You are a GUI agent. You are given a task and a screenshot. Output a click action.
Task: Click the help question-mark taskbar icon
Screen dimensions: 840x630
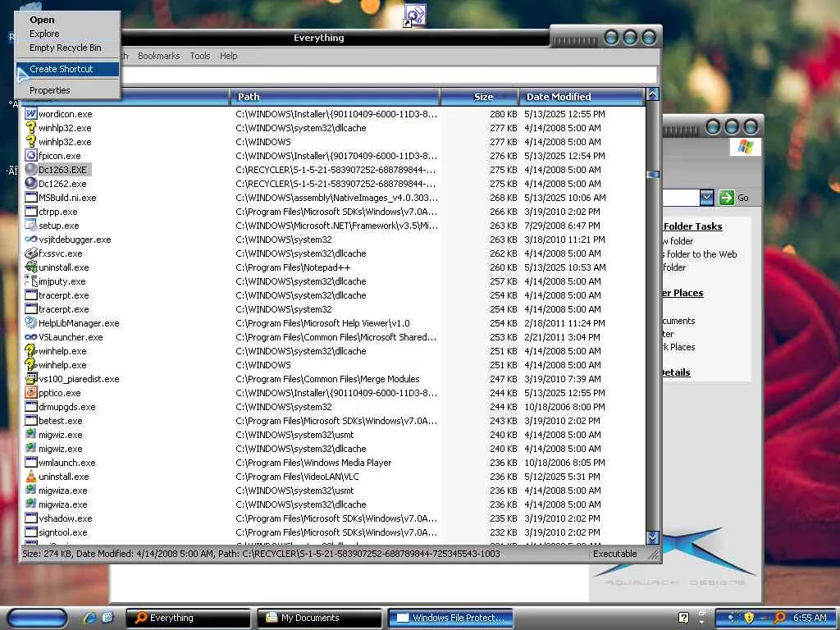click(683, 618)
